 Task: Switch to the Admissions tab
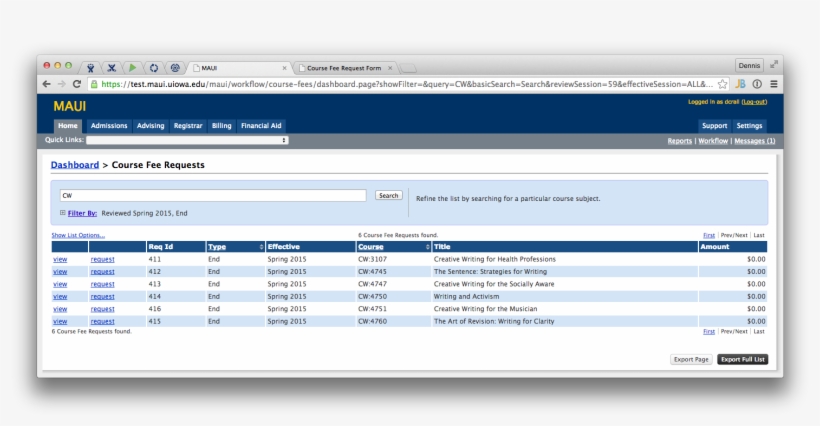[x=109, y=126]
